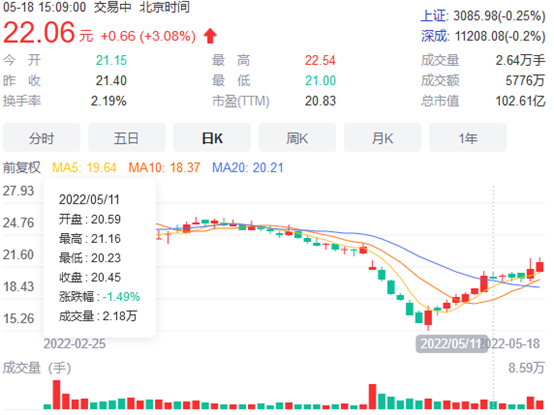Click the 昨收 value 21.40
Viewport: 554px width, 415px height.
click(x=111, y=81)
